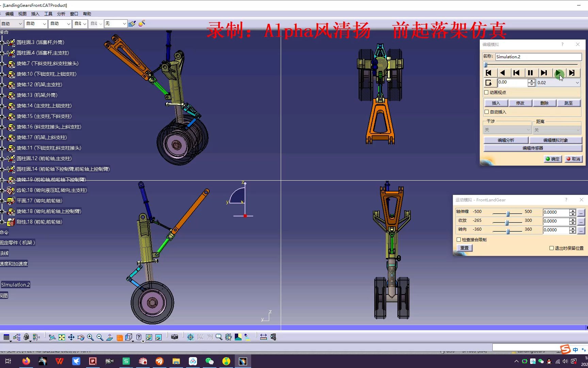Open the 工具 menu
588x368 pixels.
(48, 14)
